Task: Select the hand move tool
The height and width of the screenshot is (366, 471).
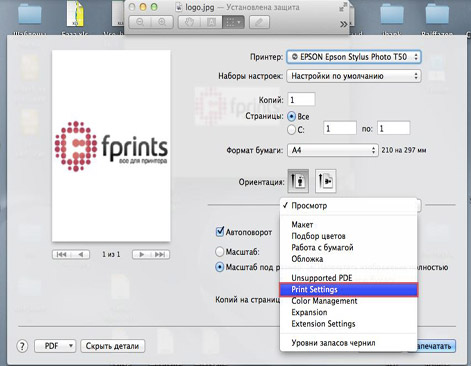Action: pos(189,22)
